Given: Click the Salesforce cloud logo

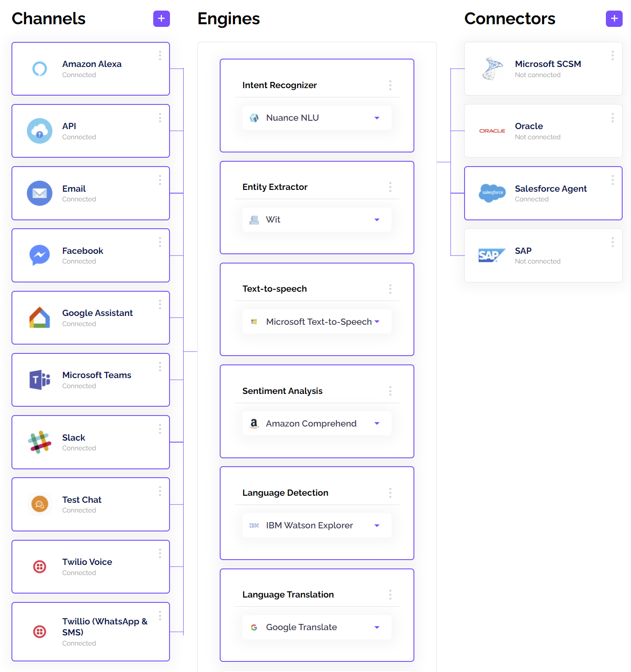Looking at the screenshot, I should [492, 193].
